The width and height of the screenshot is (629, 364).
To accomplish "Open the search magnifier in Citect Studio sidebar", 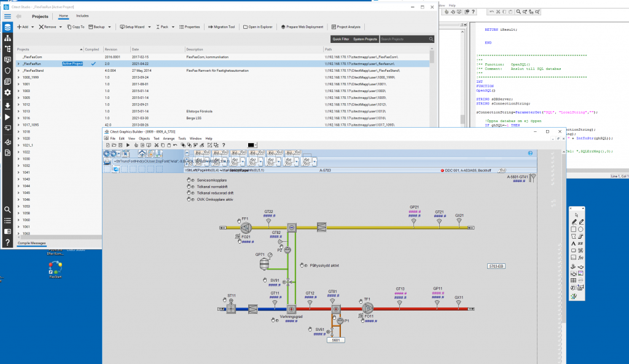I will [x=7, y=210].
